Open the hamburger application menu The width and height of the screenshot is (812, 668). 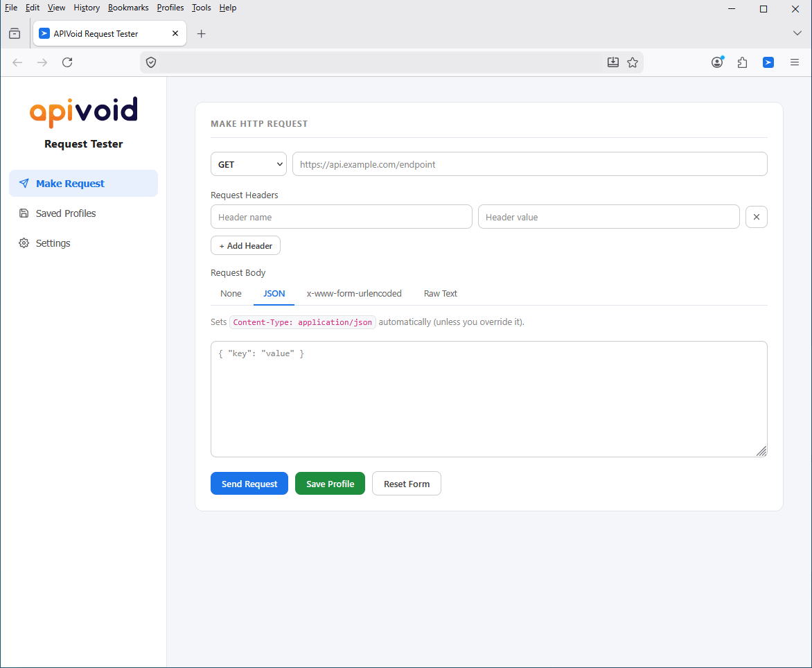[795, 62]
